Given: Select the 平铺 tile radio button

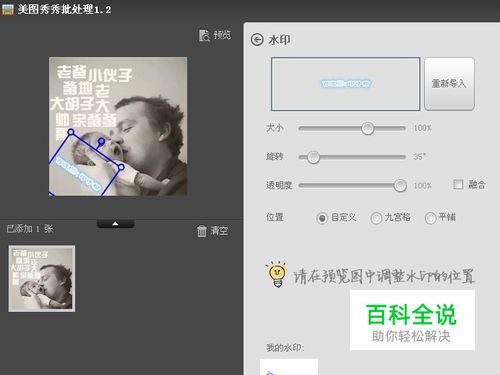Looking at the screenshot, I should point(430,218).
